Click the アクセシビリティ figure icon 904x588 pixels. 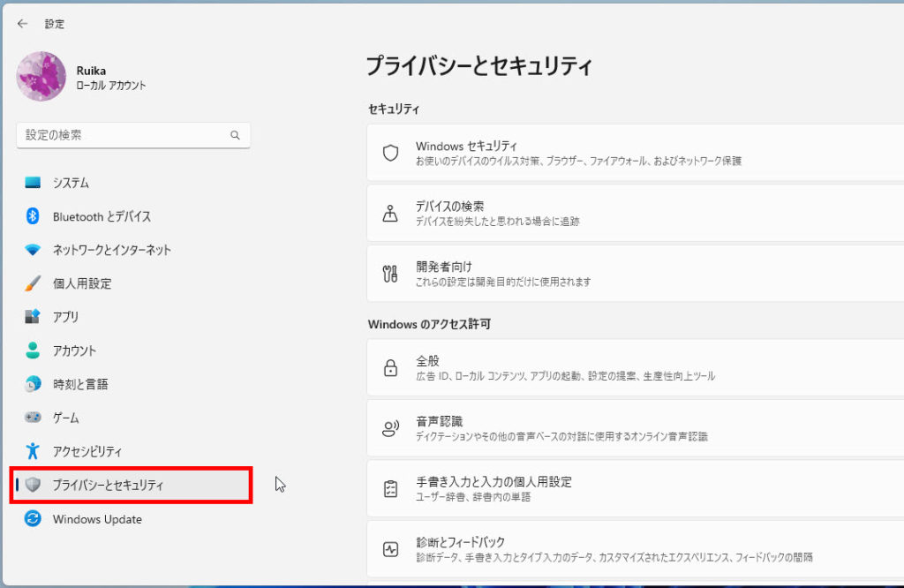(x=33, y=451)
